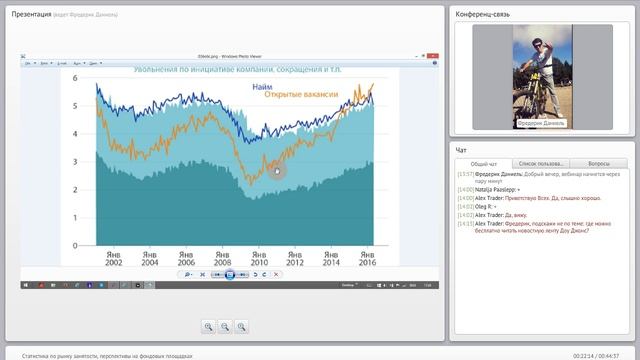
Task: Click the leftmost magnifier button below the presentation
Action: click(209, 327)
